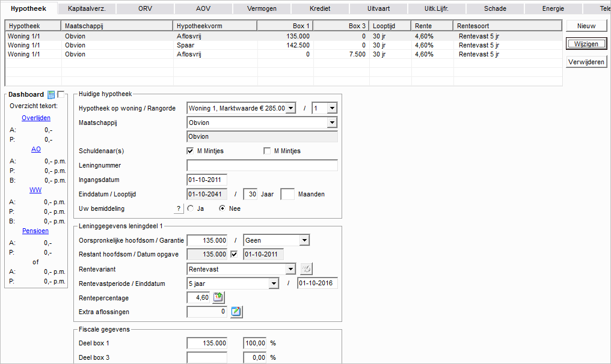Open the AOV tab
The height and width of the screenshot is (364, 611).
point(203,8)
